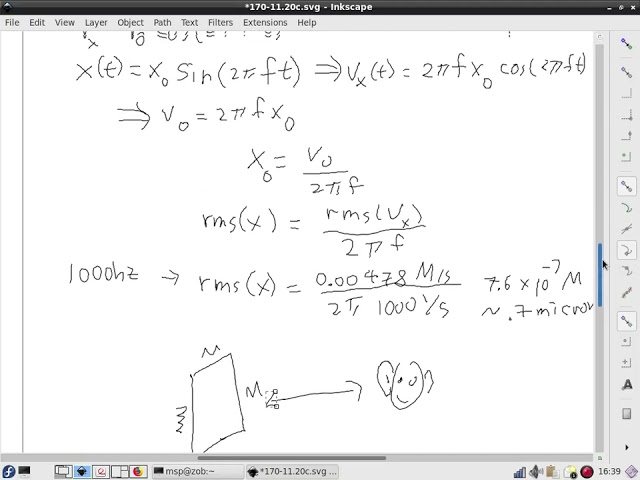
Task: Click snap to bounding box corners icon
Action: 627,115
